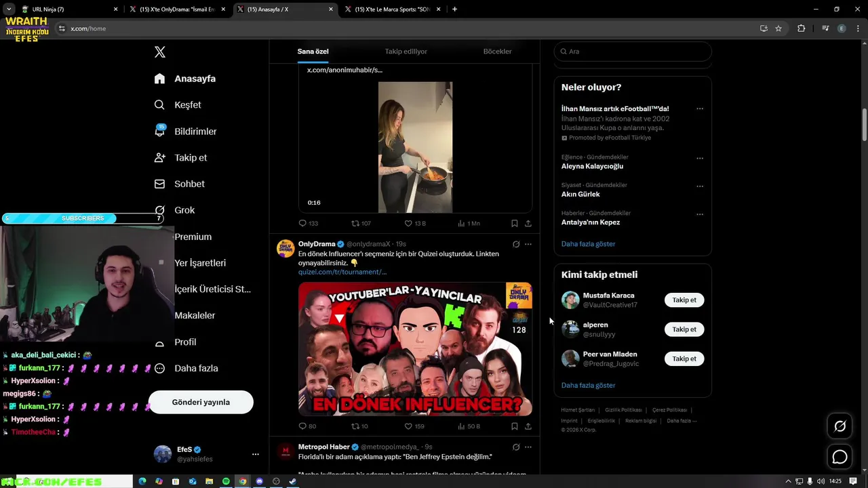Bookmark the OnlyDrama post
This screenshot has width=868, height=488.
[x=515, y=426]
